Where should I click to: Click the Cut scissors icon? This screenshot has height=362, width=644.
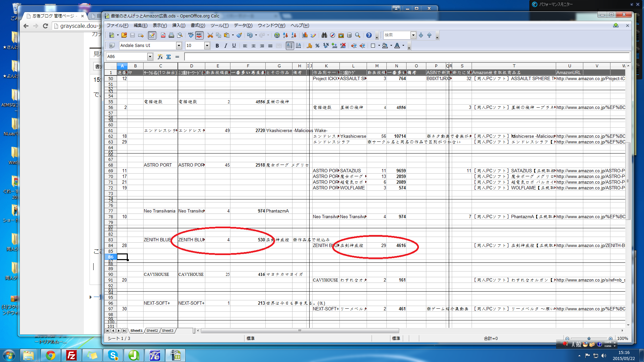click(210, 35)
